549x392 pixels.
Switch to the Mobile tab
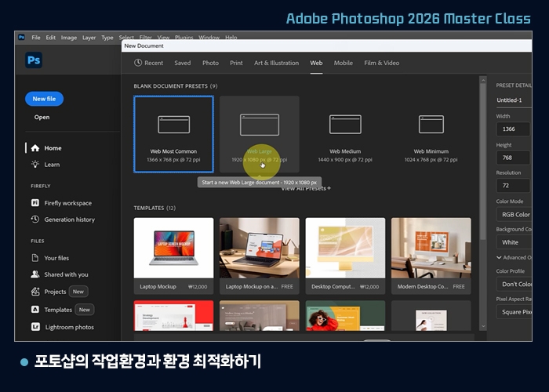(344, 63)
